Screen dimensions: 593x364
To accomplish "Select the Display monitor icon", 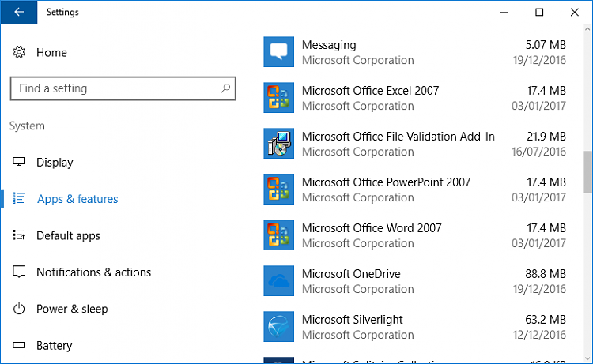I will [x=18, y=162].
